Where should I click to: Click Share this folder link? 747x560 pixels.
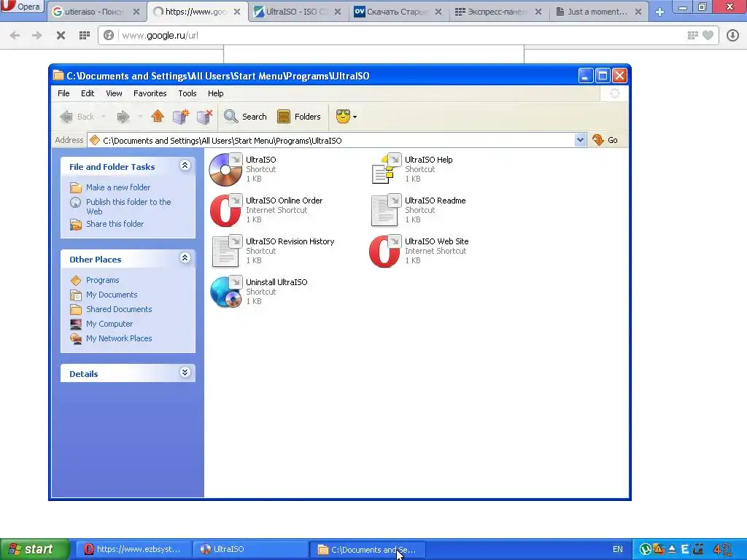coord(115,224)
